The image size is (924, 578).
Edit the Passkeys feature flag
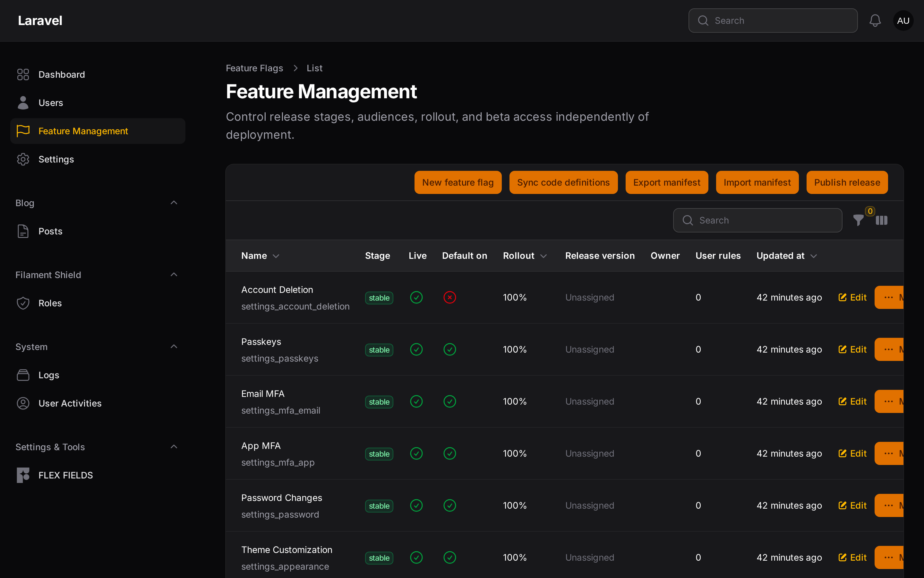point(852,349)
